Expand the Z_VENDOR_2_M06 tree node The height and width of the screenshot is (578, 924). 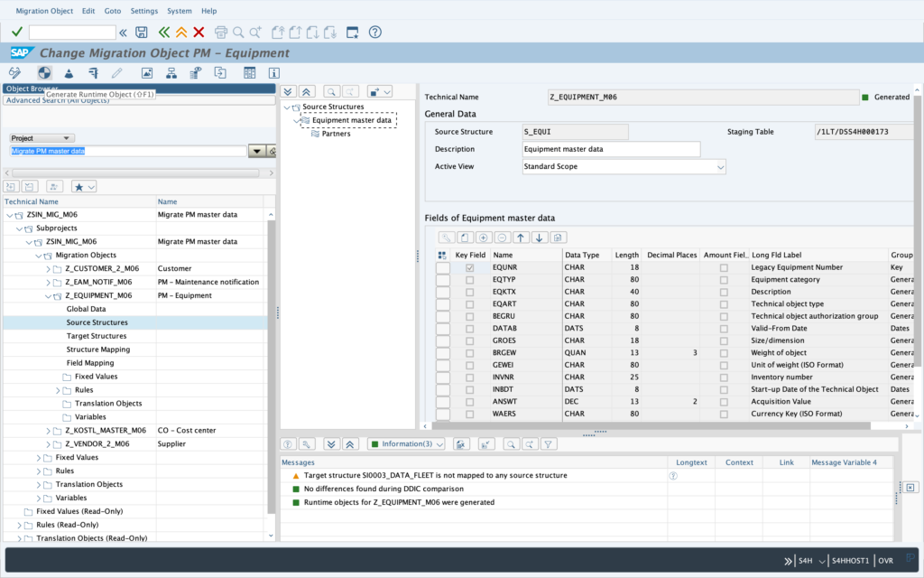(x=49, y=444)
